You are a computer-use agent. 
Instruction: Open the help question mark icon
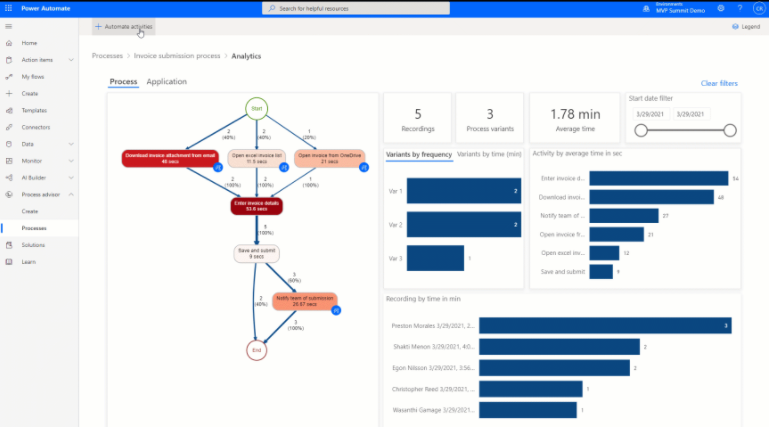(x=740, y=8)
